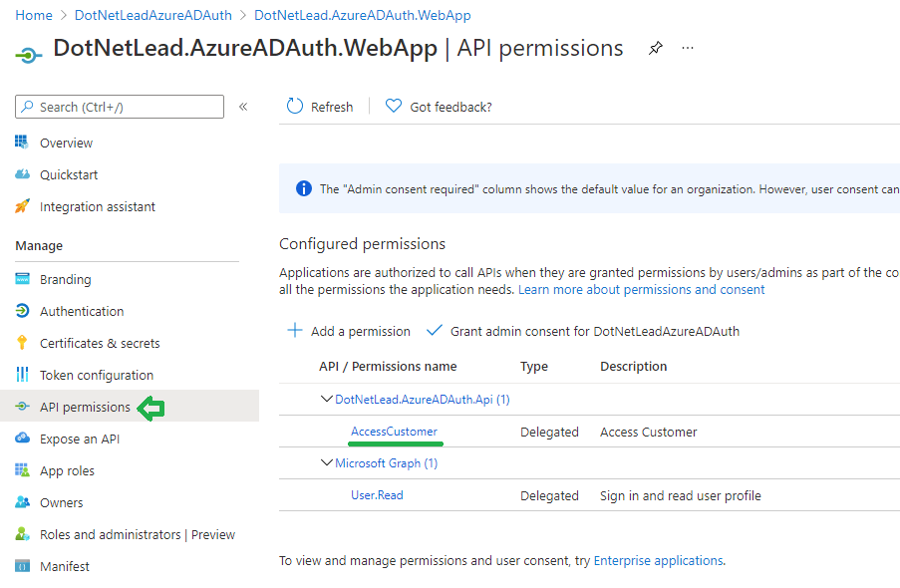Go to DotNetLeadAzureADAuth breadcrumb
Image resolution: width=900 pixels, height=588 pixels.
[153, 16]
